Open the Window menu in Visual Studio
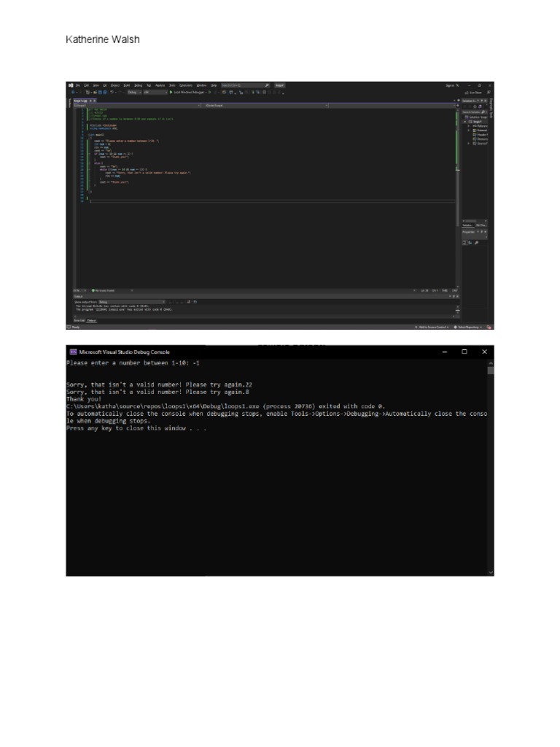The image size is (560, 747). click(201, 85)
